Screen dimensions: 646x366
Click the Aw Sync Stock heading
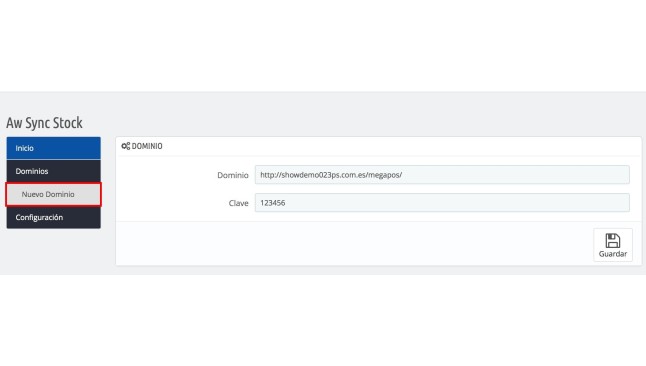[44, 123]
